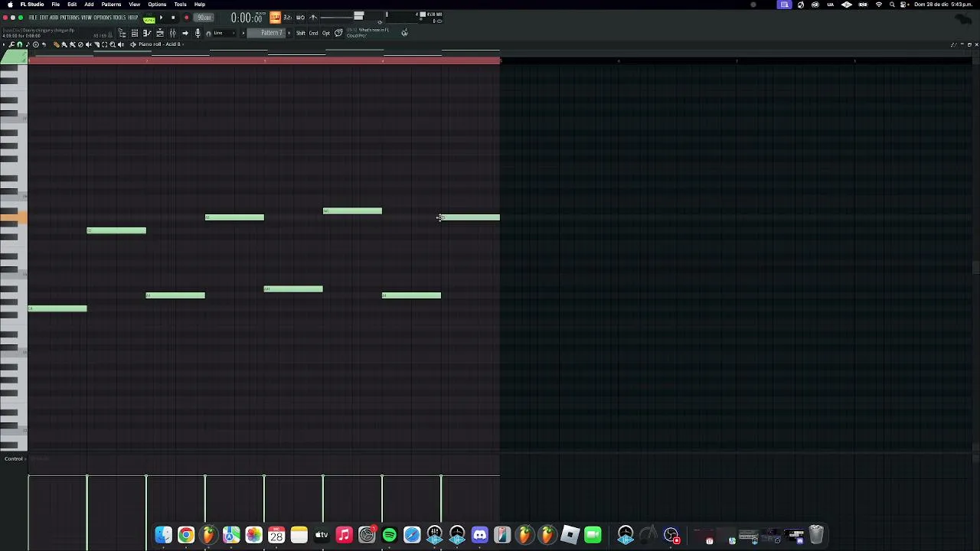Expand the arrow left of Pattern 7
Screen dimensions: 980x551
[x=243, y=33]
